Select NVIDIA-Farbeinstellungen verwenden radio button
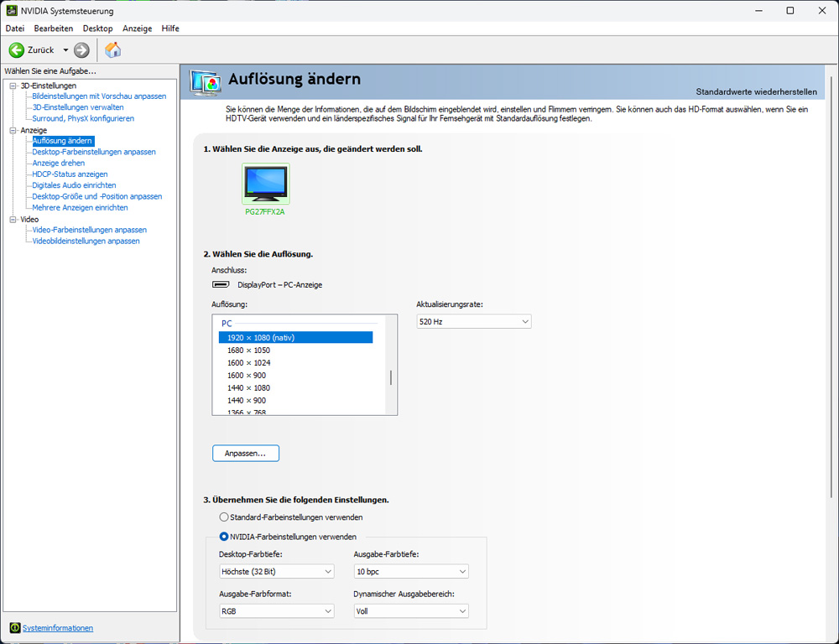The image size is (839, 644). click(224, 537)
